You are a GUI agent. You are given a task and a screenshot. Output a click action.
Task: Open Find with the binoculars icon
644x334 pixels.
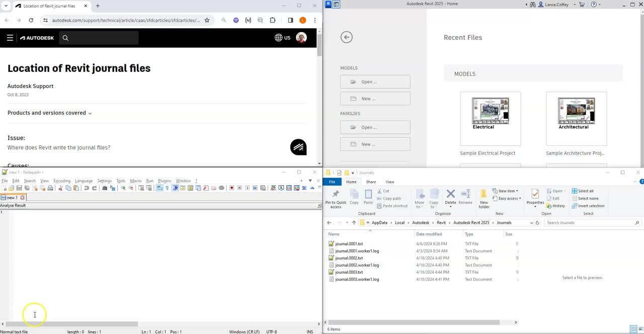point(105,188)
